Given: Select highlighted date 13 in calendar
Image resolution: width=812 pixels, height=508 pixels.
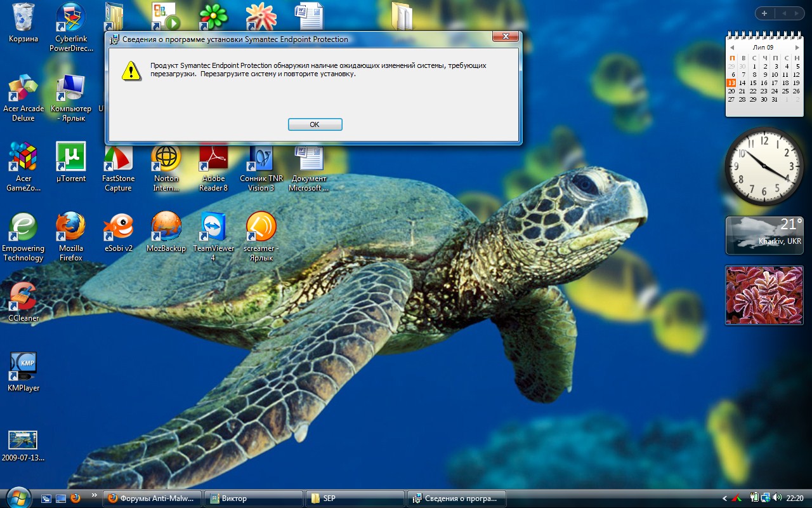Looking at the screenshot, I should (731, 83).
